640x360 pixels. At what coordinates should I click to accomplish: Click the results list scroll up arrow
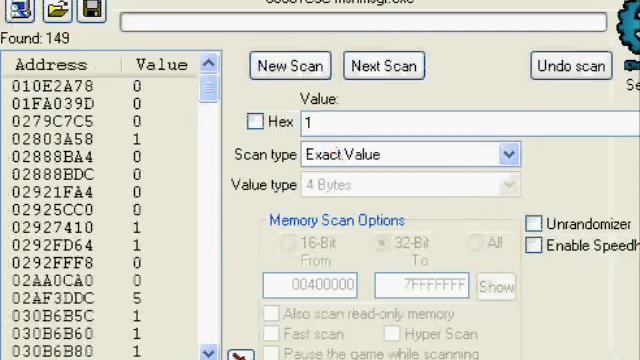coord(209,63)
